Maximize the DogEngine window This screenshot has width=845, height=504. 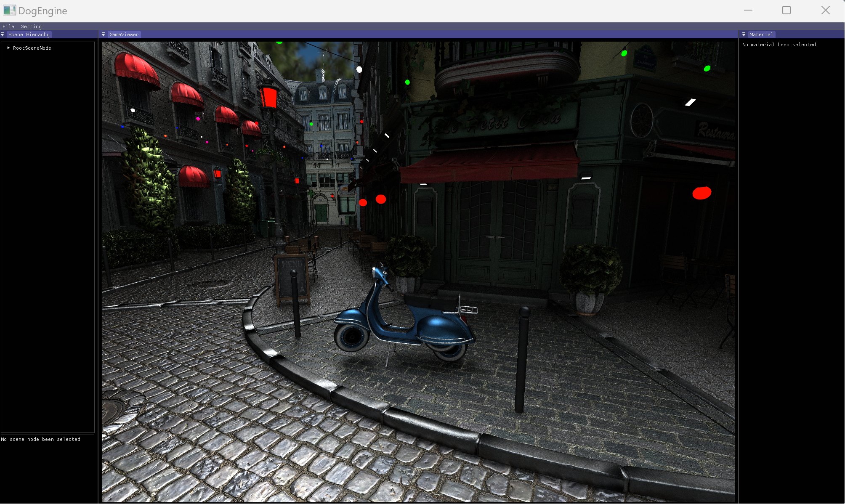[786, 11]
